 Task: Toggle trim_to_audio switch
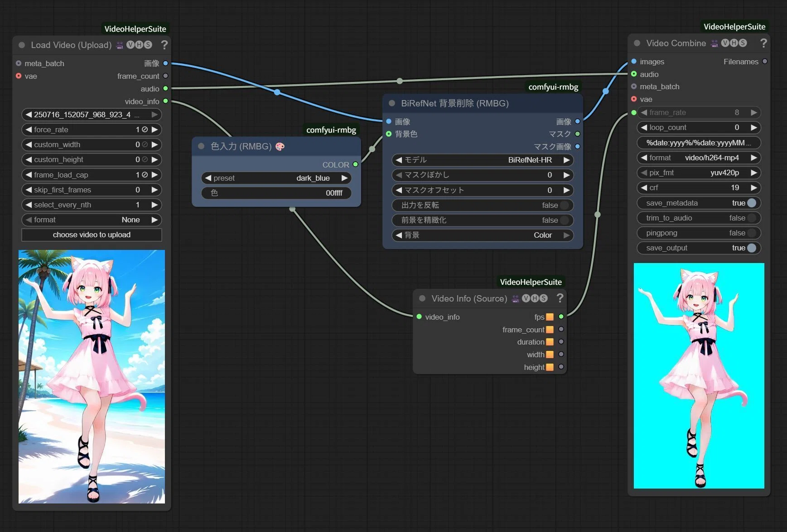click(752, 218)
